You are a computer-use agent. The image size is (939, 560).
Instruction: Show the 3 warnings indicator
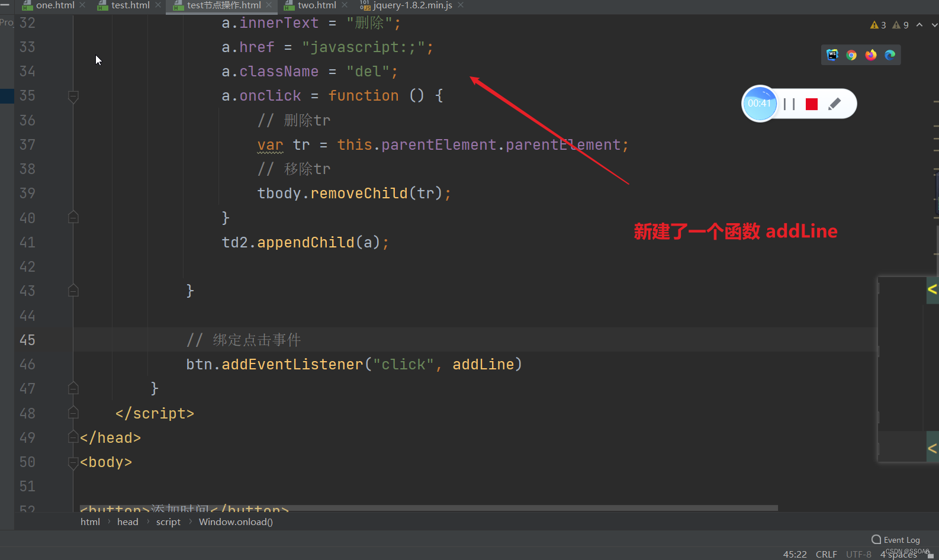[x=878, y=25]
